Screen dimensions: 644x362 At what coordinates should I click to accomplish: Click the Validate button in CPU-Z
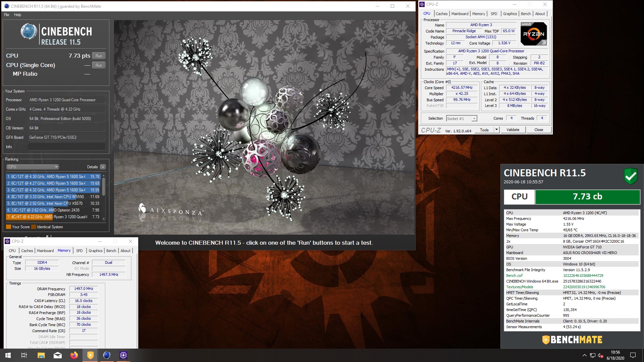pos(513,130)
